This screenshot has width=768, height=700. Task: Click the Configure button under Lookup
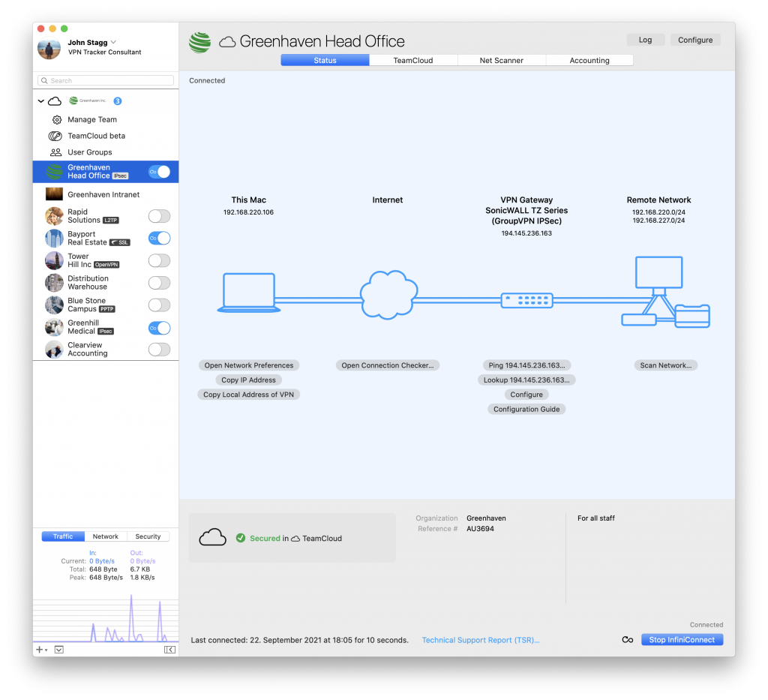click(x=526, y=395)
